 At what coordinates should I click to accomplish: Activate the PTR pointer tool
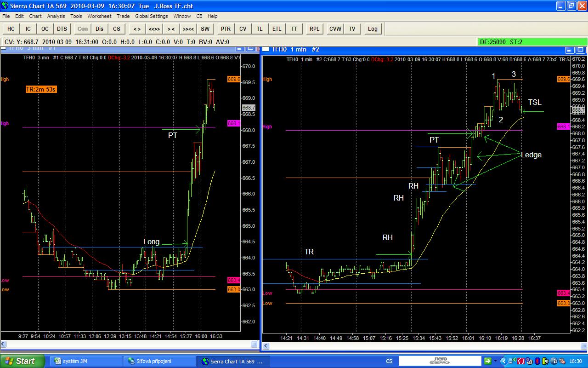click(226, 29)
